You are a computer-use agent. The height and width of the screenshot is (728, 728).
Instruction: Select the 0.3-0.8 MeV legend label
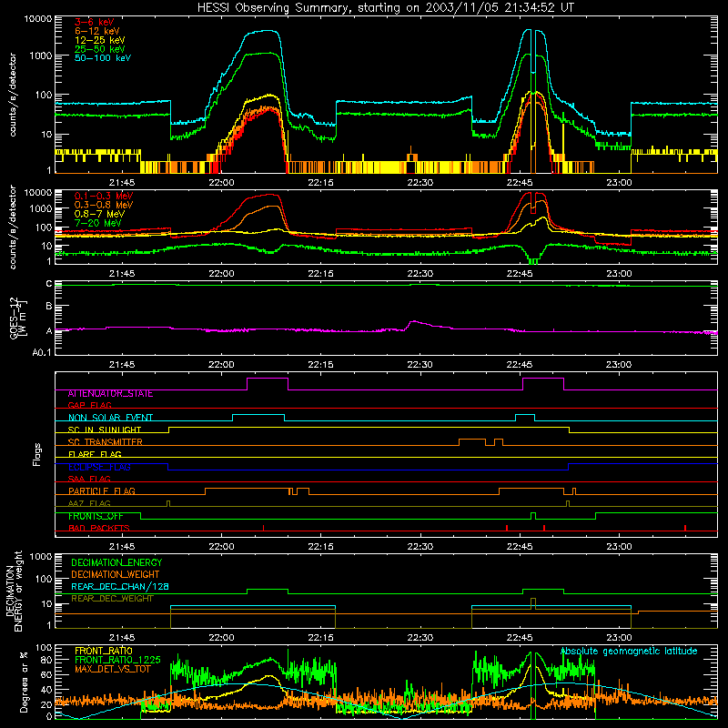coord(104,205)
